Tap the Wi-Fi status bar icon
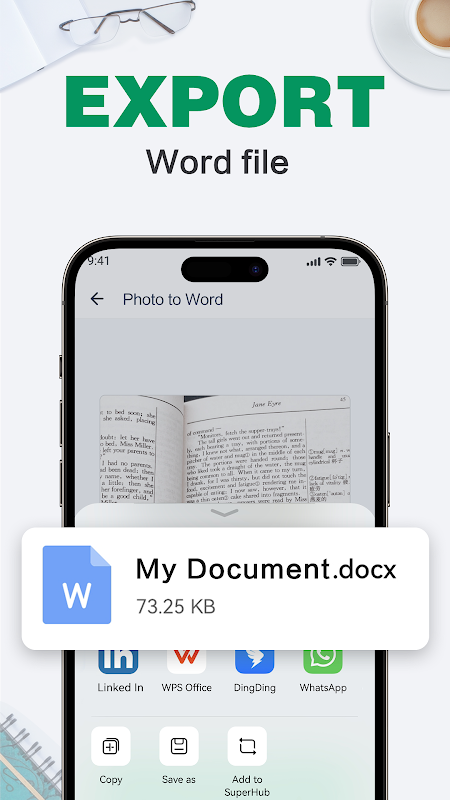Image resolution: width=450 pixels, height=800 pixels. click(331, 262)
